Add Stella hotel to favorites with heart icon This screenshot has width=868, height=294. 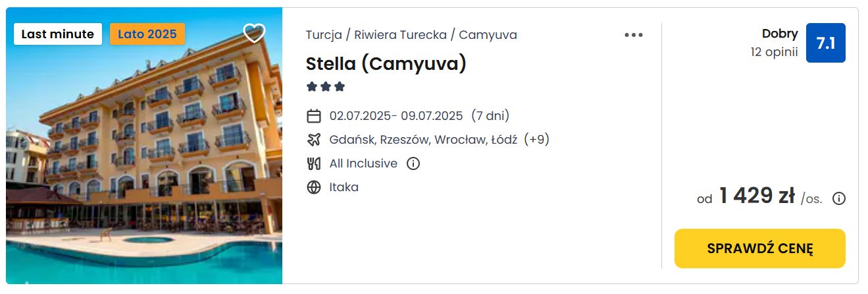[x=254, y=33]
